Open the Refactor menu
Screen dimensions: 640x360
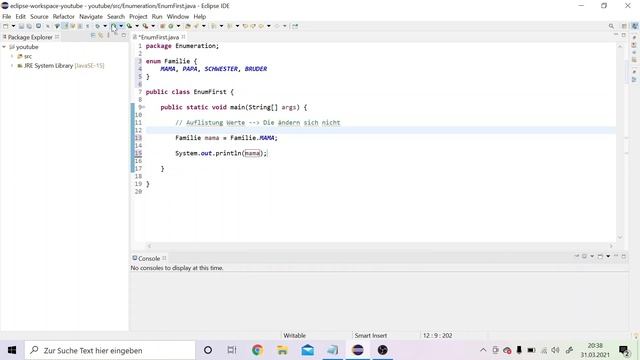(x=64, y=17)
